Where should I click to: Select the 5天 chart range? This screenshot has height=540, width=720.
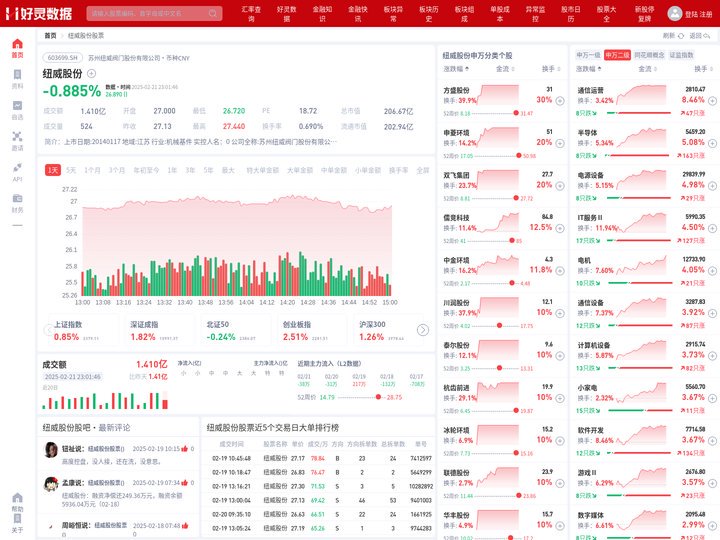point(71,170)
